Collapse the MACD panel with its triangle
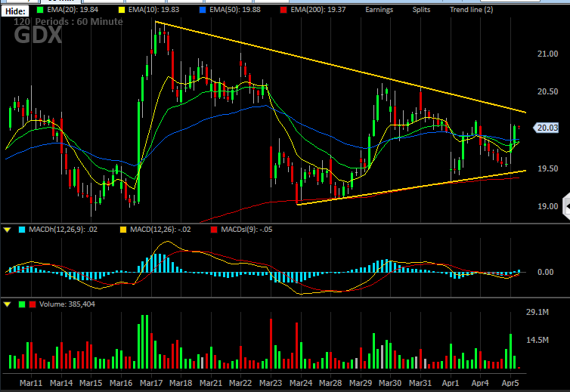This screenshot has height=392, width=570. coord(8,230)
